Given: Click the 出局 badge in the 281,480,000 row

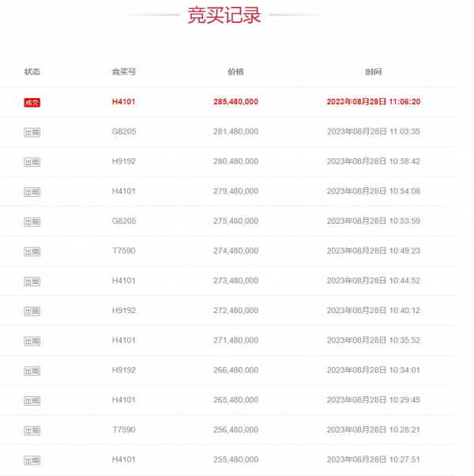Looking at the screenshot, I should (32, 132).
